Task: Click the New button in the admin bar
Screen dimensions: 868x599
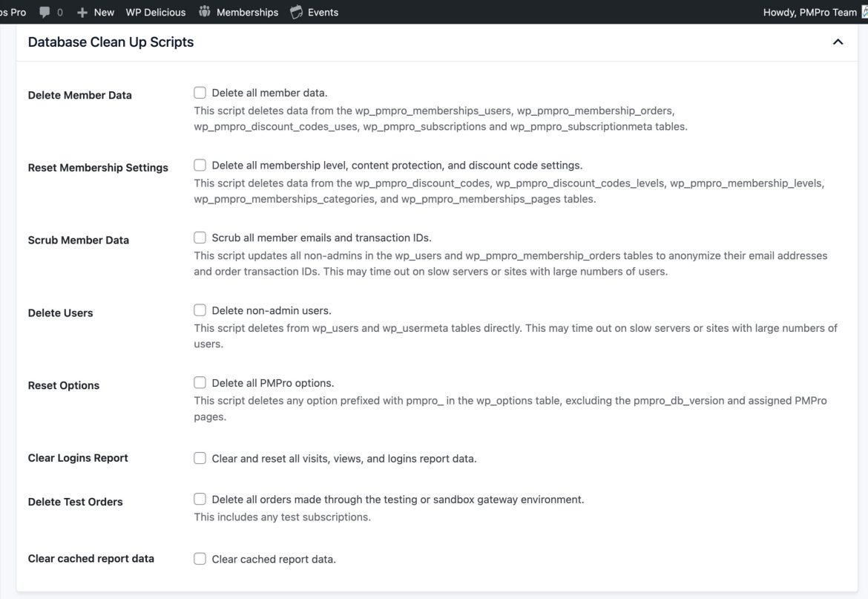Action: coord(103,12)
